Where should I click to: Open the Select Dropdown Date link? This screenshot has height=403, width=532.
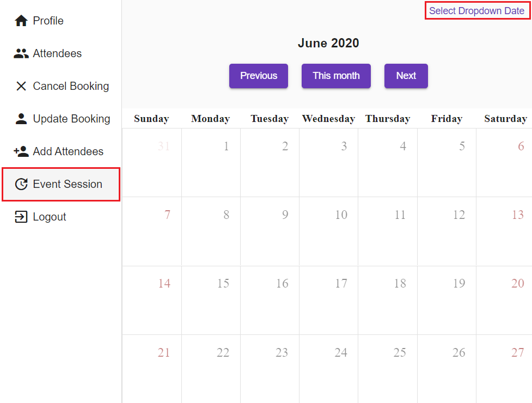(x=476, y=11)
